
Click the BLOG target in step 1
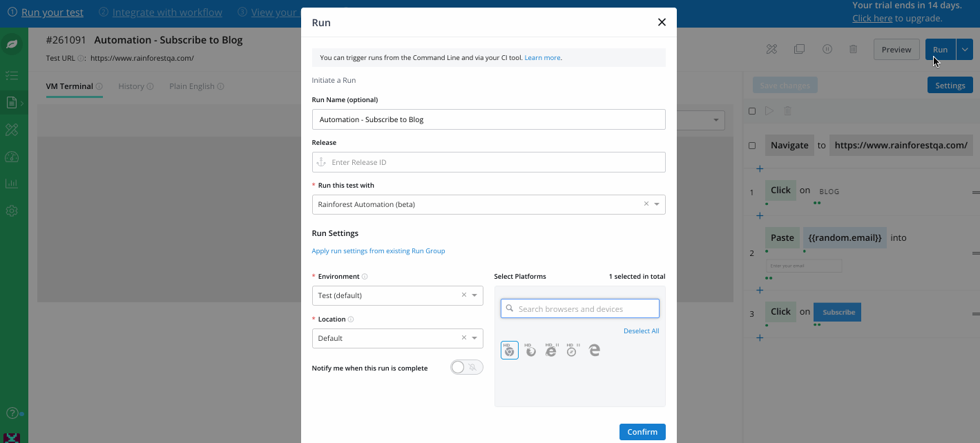[829, 191]
